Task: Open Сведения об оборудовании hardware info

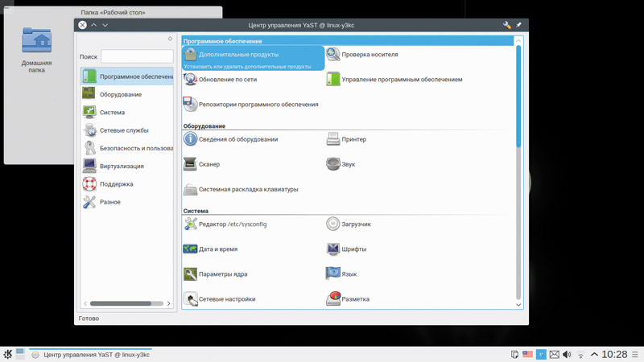Action: pos(230,139)
